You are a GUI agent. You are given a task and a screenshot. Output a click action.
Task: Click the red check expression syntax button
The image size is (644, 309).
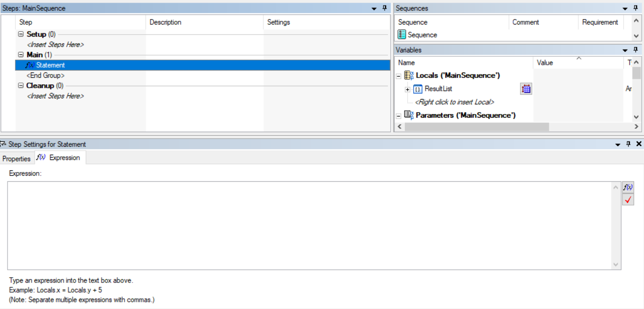pos(628,200)
